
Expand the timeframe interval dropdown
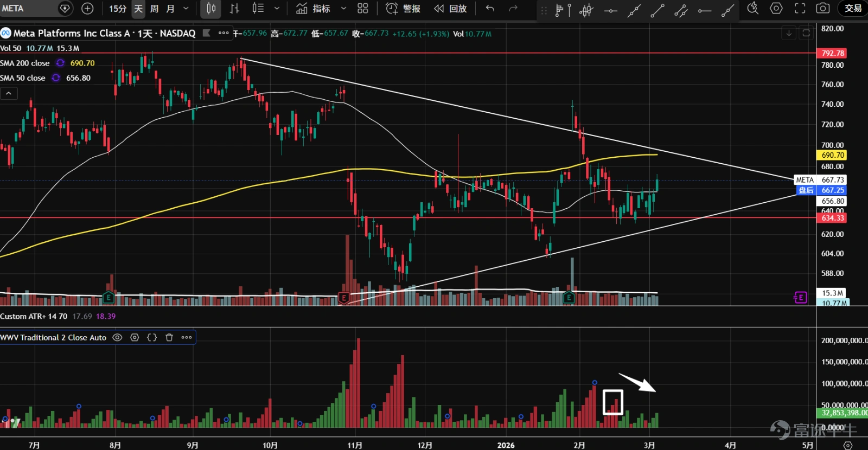point(186,9)
